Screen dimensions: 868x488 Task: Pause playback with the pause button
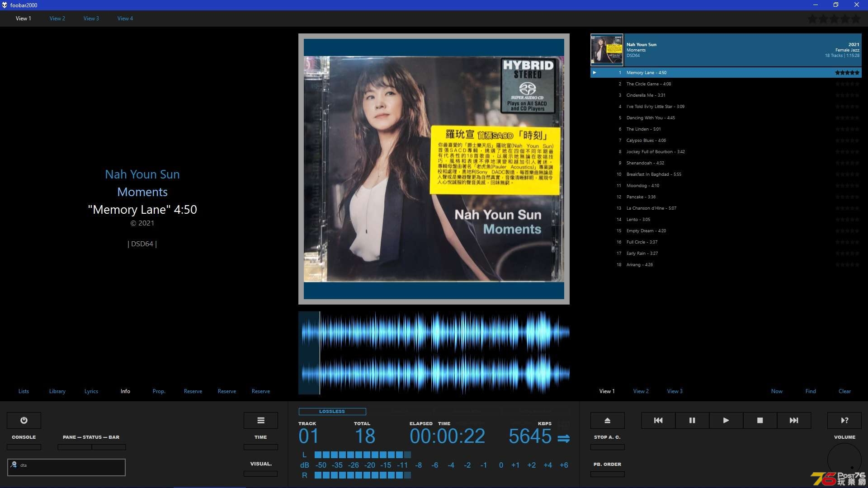692,420
